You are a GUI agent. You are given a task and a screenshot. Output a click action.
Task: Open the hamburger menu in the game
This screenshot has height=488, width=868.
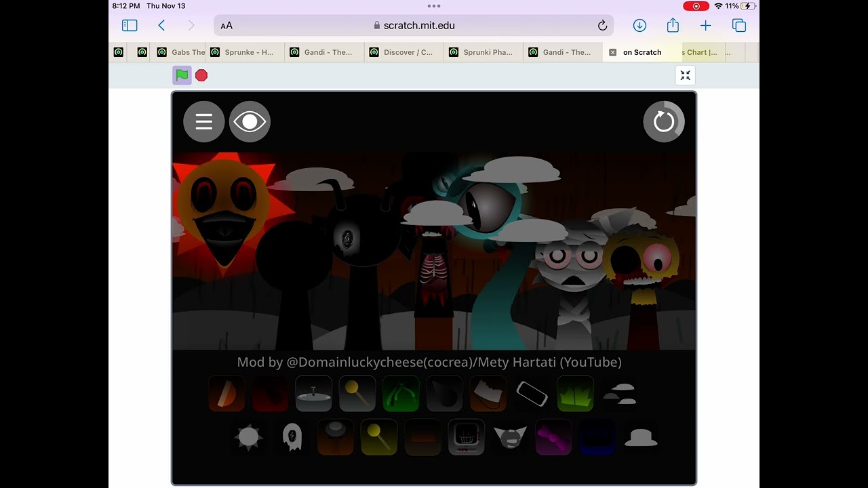(x=203, y=122)
